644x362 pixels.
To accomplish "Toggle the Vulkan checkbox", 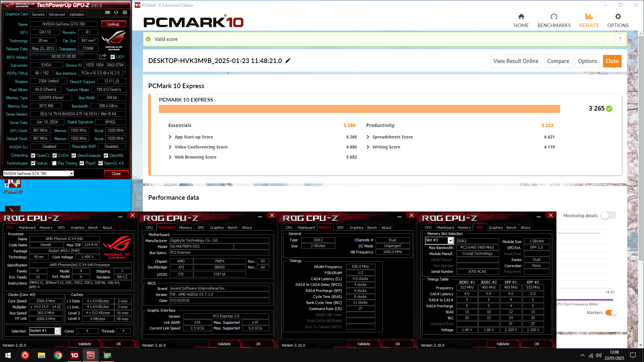I will pos(33,163).
